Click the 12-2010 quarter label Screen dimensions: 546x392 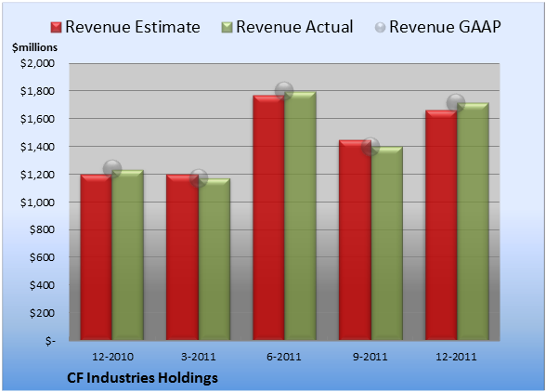tap(112, 357)
